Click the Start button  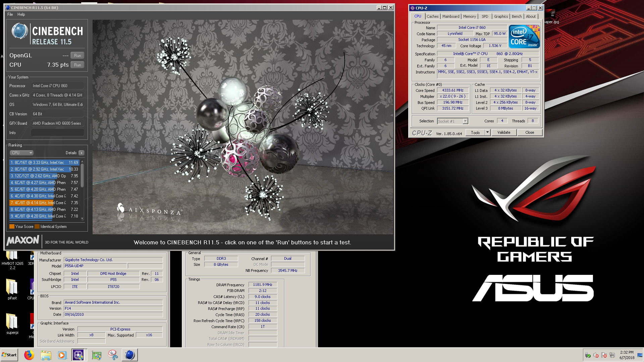click(9, 355)
